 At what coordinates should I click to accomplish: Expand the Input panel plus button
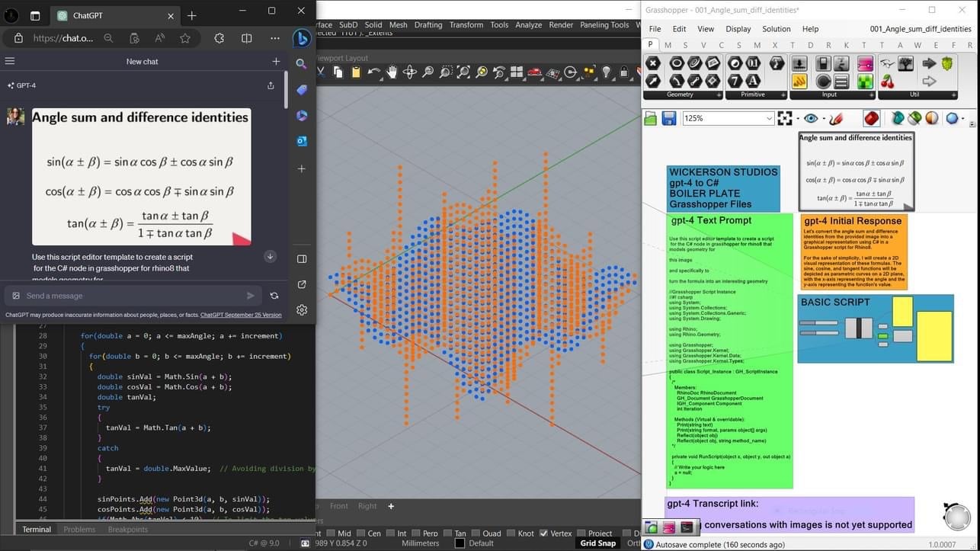[x=870, y=95]
